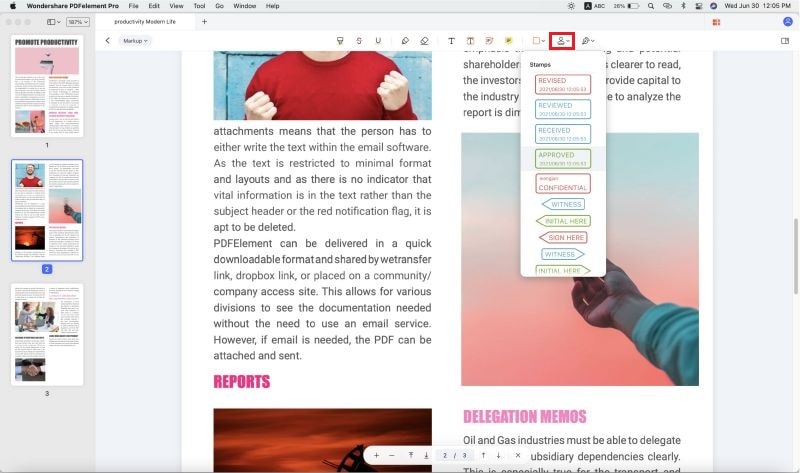The image size is (800, 473).
Task: Select the Pencil drawing tool
Action: click(405, 41)
